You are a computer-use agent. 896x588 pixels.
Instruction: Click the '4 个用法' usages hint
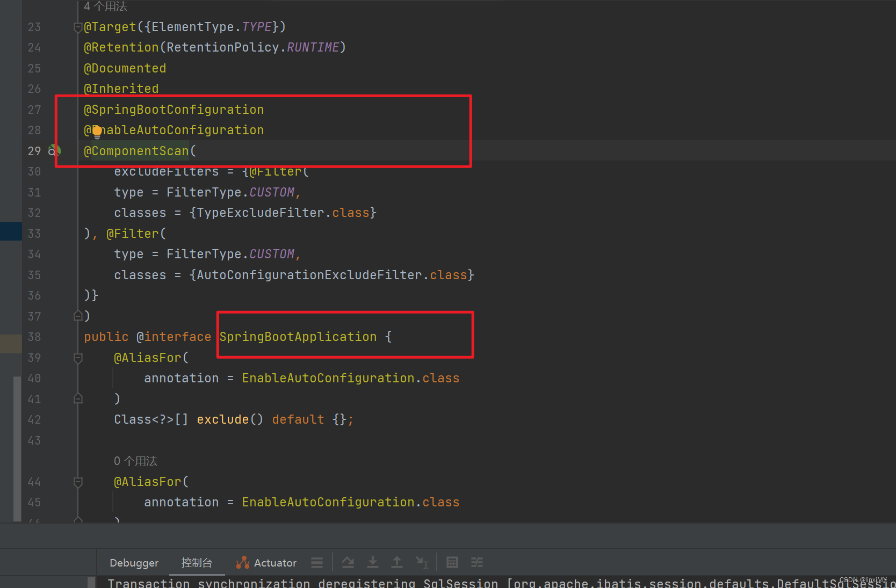(x=105, y=6)
